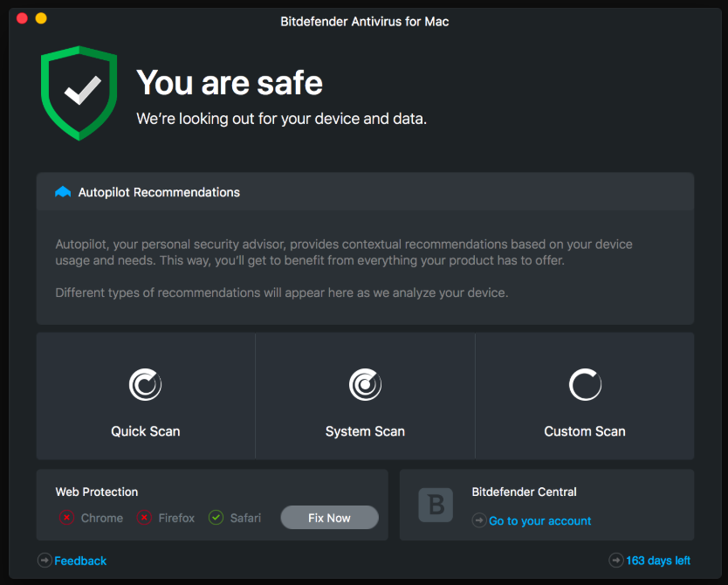Open Custom Scan via its circle icon
The height and width of the screenshot is (585, 728).
[x=585, y=384]
